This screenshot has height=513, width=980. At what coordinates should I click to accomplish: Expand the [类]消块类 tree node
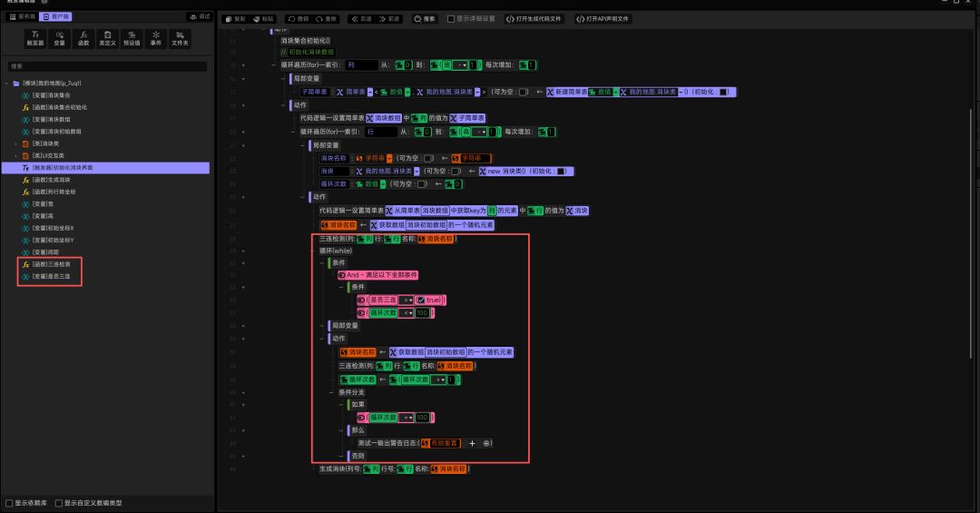pos(15,143)
